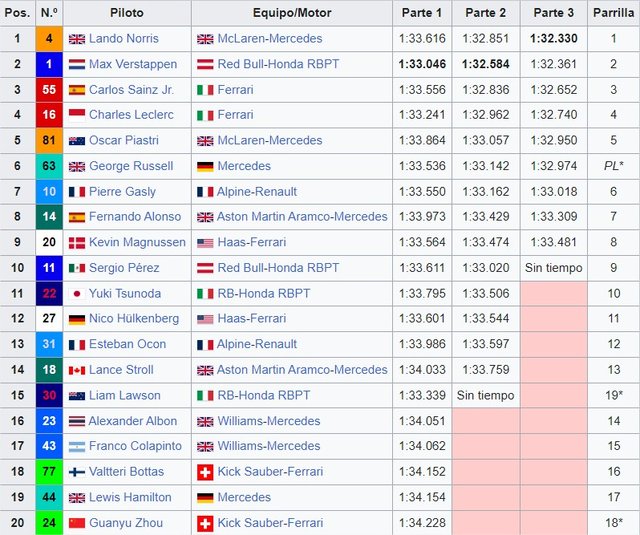The height and width of the screenshot is (535, 640).
Task: Click the French flag beside Pierre Gasly
Action: click(77, 192)
